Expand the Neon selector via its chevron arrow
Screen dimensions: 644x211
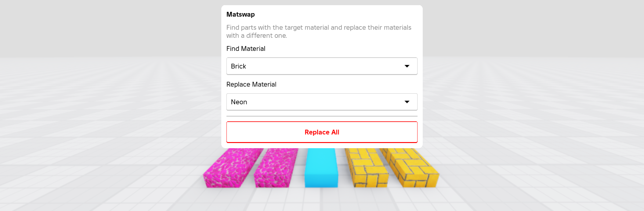point(407,102)
